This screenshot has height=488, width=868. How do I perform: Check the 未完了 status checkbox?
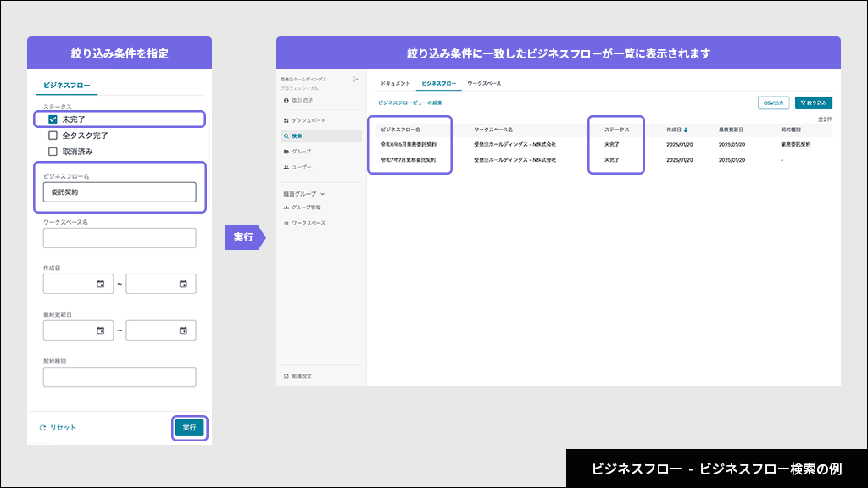[53, 119]
